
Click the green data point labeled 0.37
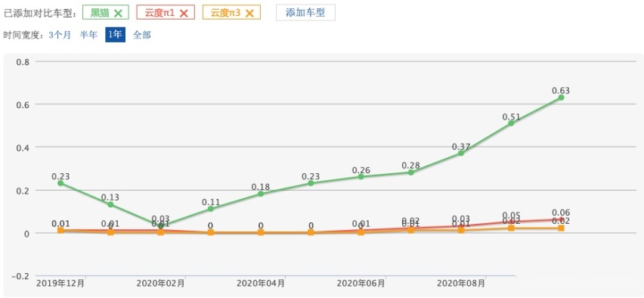[461, 153]
